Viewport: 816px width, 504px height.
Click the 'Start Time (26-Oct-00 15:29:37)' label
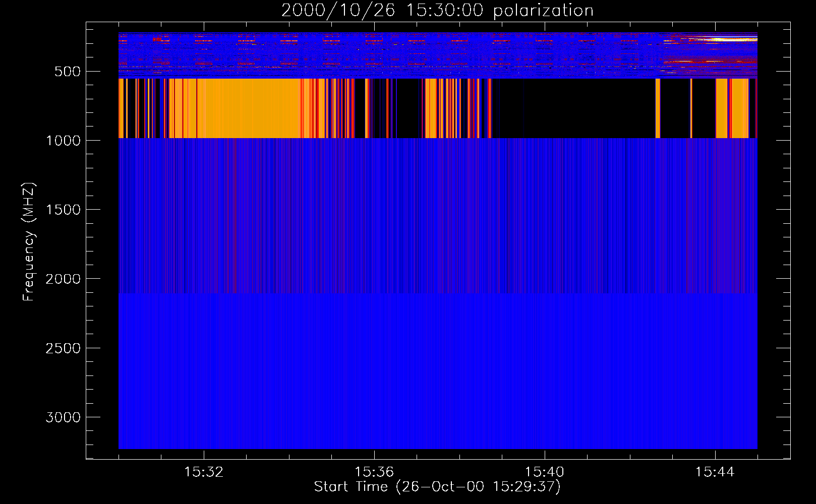point(437,487)
